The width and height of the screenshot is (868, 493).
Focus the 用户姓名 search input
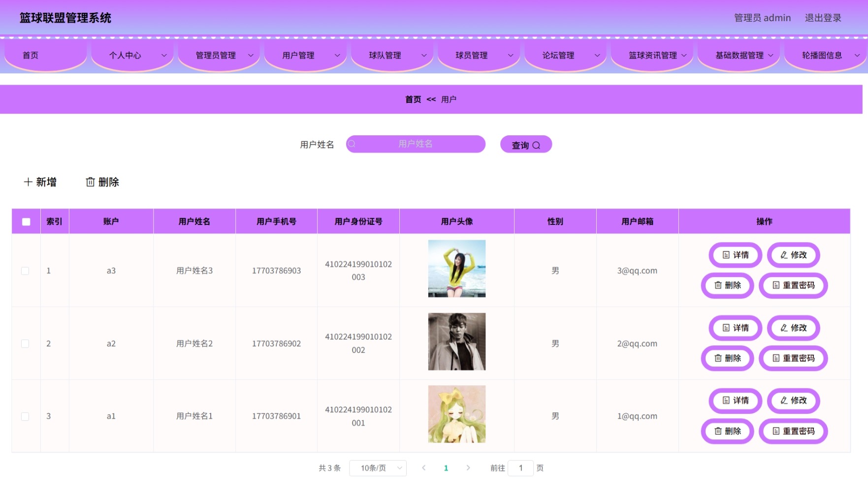coord(416,144)
